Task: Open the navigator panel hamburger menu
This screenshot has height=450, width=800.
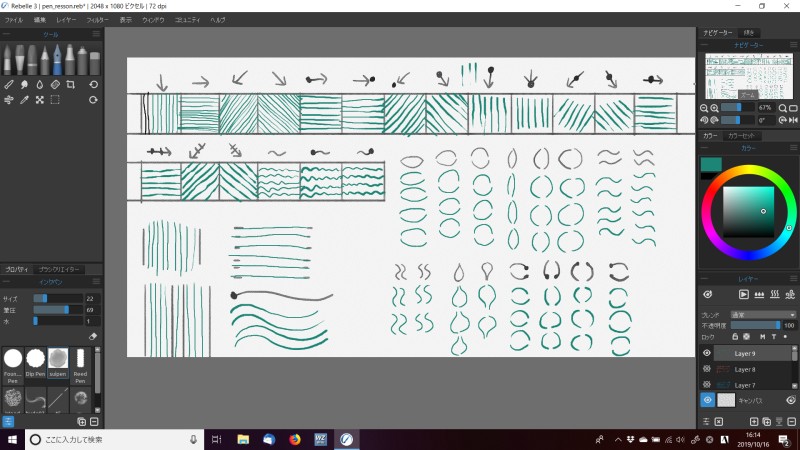Action: [793, 45]
